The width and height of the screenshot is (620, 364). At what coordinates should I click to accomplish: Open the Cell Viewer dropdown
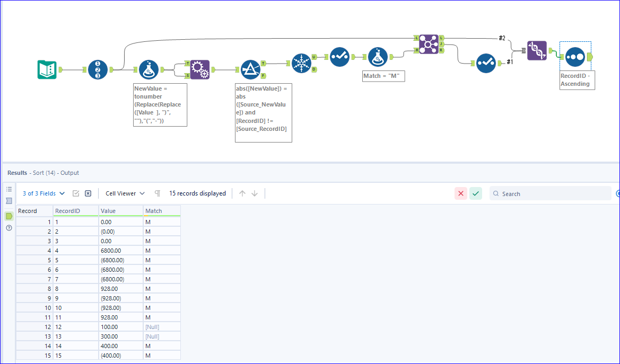point(124,193)
